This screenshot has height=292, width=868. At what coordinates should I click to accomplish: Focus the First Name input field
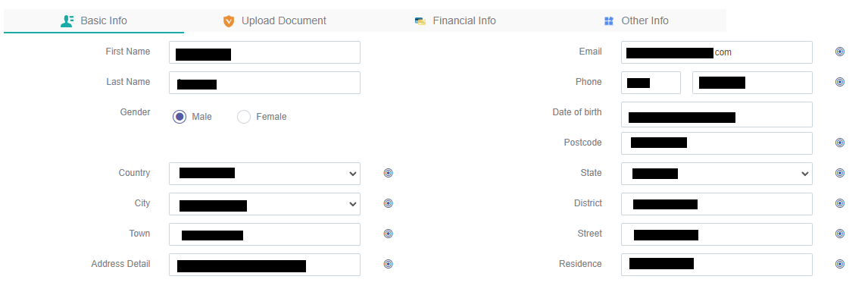pos(264,52)
